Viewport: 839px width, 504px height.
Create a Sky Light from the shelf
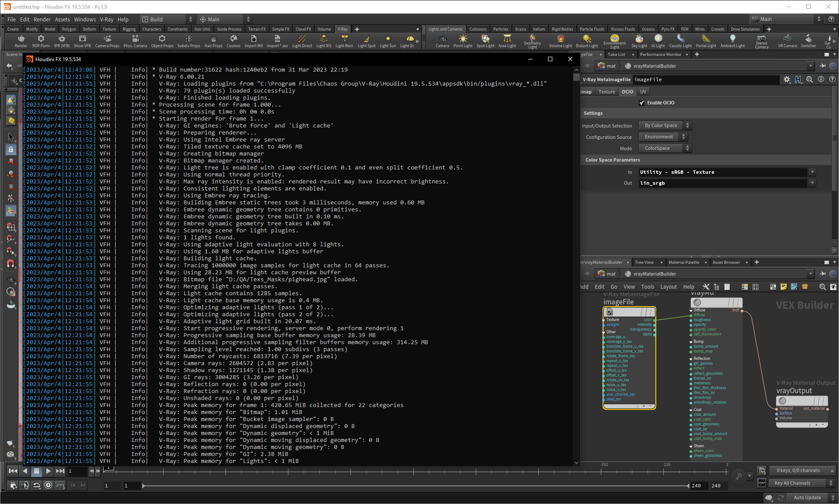[x=639, y=41]
